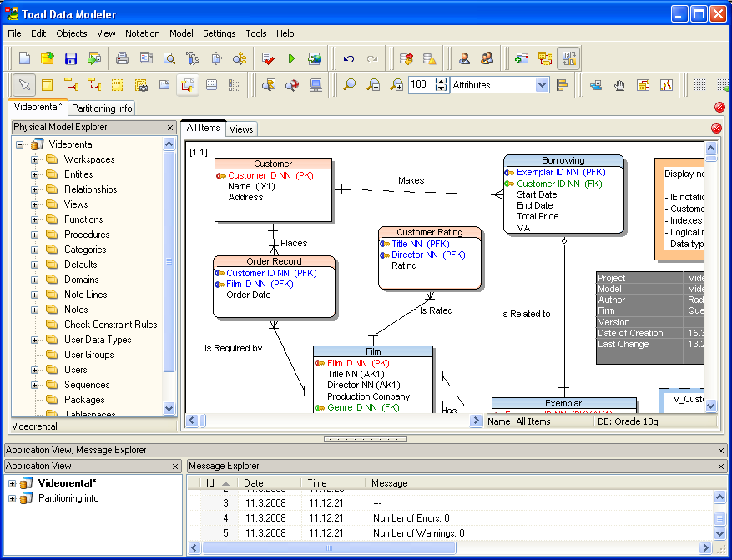Image resolution: width=732 pixels, height=560 pixels.
Task: Expand the Procedures folder in the tree
Action: [34, 235]
